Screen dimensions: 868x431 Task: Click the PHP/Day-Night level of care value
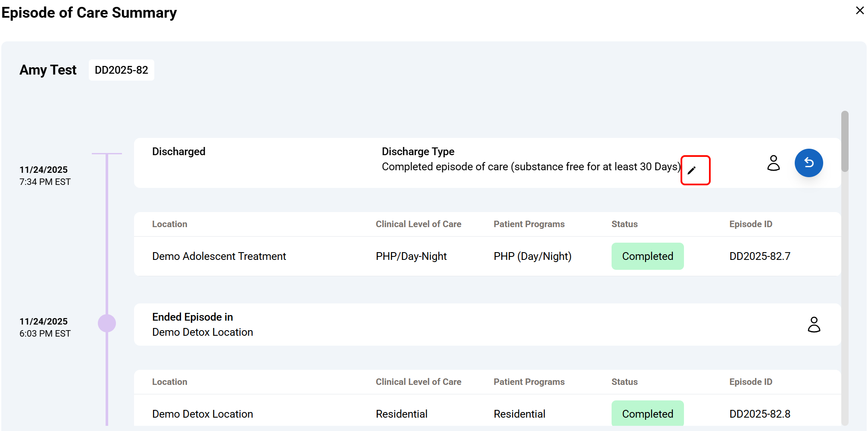pos(411,256)
